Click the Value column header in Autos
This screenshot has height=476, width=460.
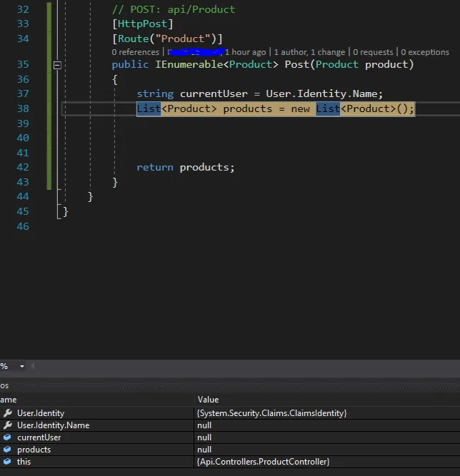[209, 400]
